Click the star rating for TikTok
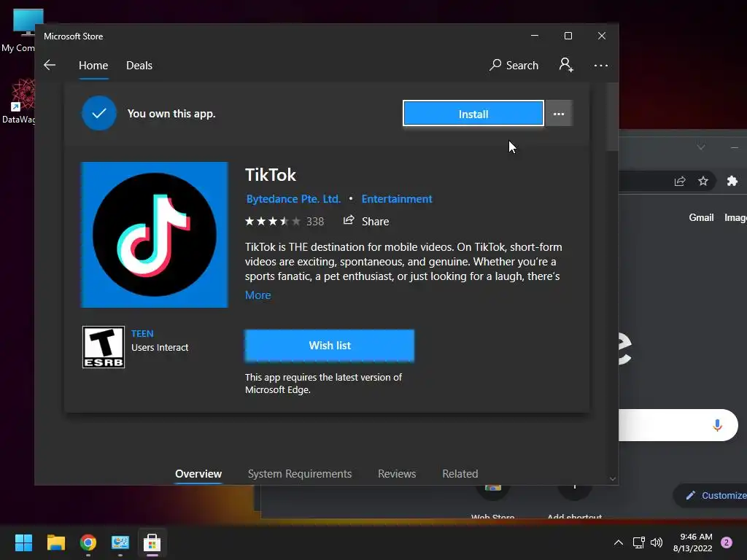Screen dimensions: 747x560 (x=273, y=222)
